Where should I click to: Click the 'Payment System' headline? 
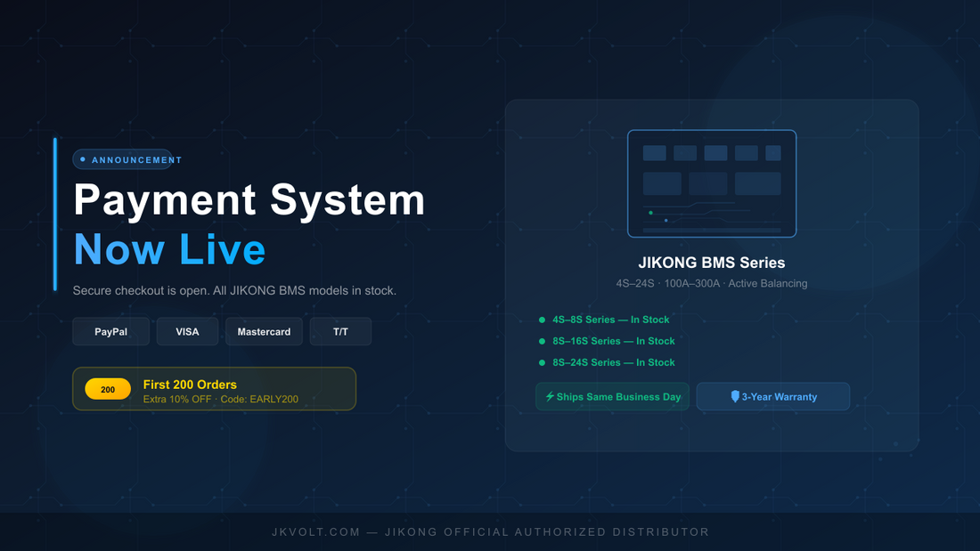[249, 200]
